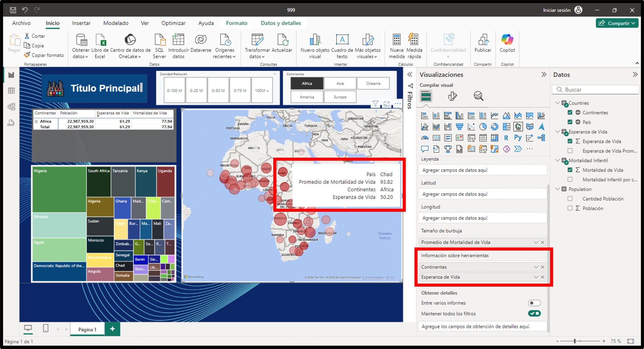Collapse the Population table
644x349 pixels.
point(558,189)
